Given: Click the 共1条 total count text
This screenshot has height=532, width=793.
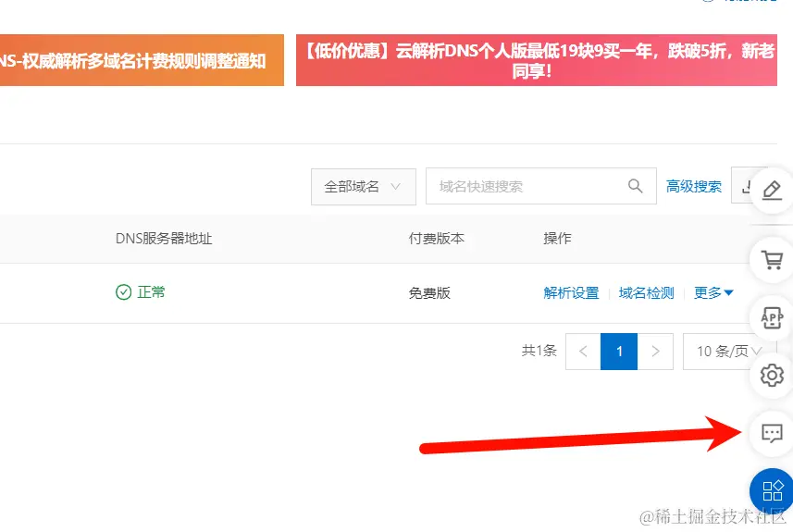Looking at the screenshot, I should (x=539, y=351).
